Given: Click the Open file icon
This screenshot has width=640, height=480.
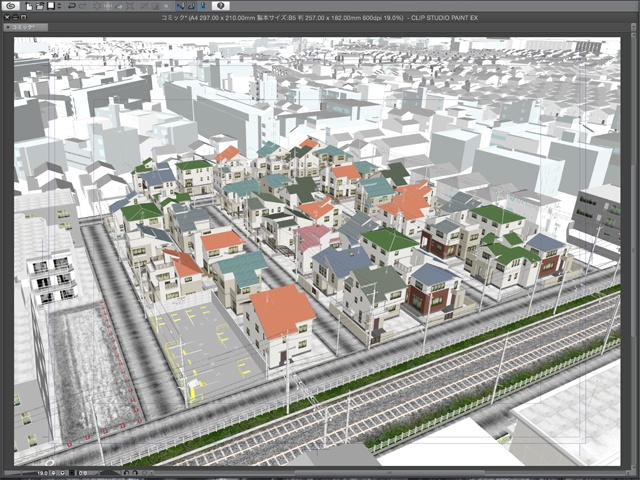Looking at the screenshot, I should tap(39, 6).
